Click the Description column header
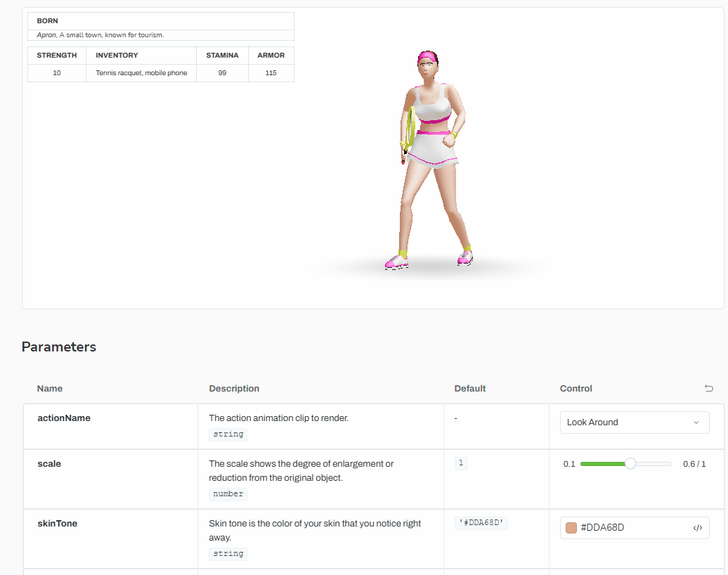This screenshot has width=728, height=575. (x=234, y=389)
